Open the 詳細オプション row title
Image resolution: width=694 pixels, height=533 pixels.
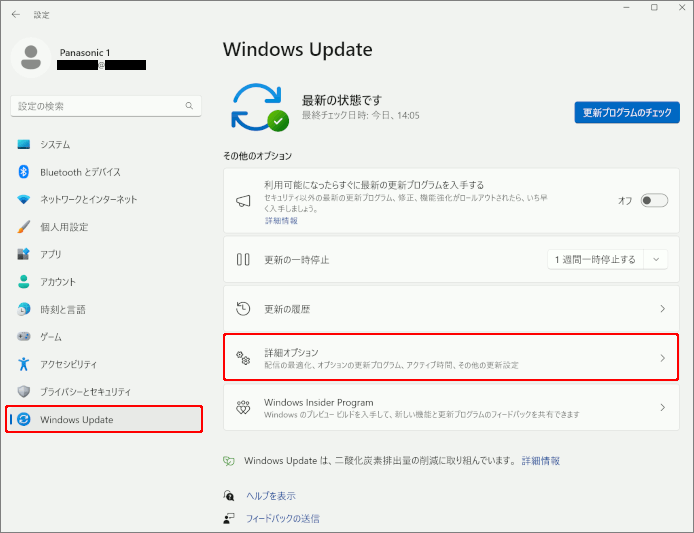click(x=291, y=352)
